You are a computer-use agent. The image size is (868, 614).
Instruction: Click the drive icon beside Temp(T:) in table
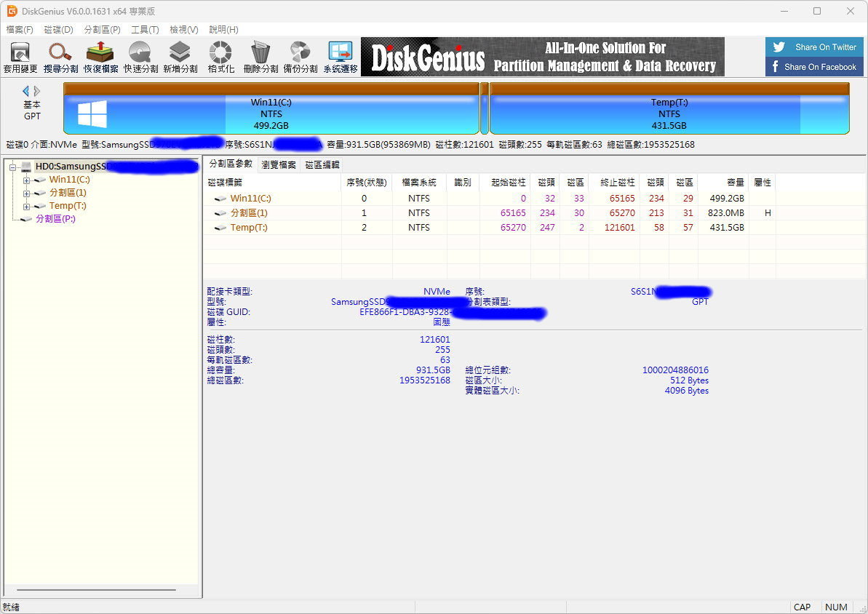click(x=220, y=228)
